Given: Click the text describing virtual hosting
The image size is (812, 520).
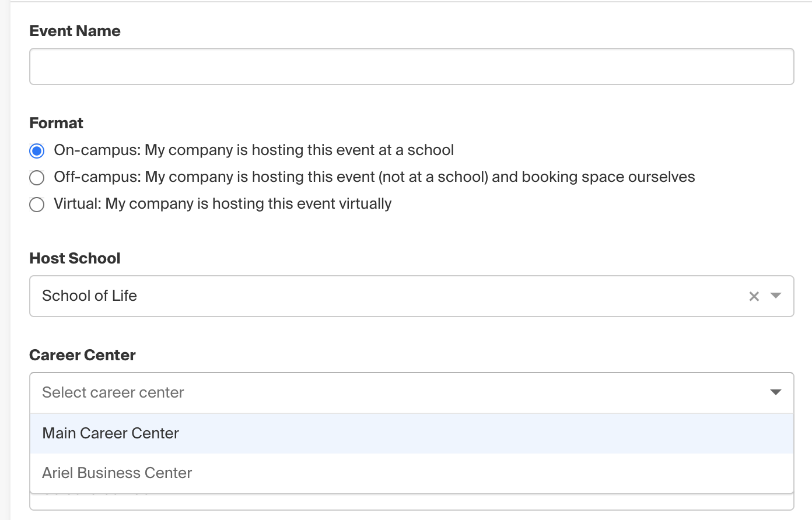Looking at the screenshot, I should [222, 203].
